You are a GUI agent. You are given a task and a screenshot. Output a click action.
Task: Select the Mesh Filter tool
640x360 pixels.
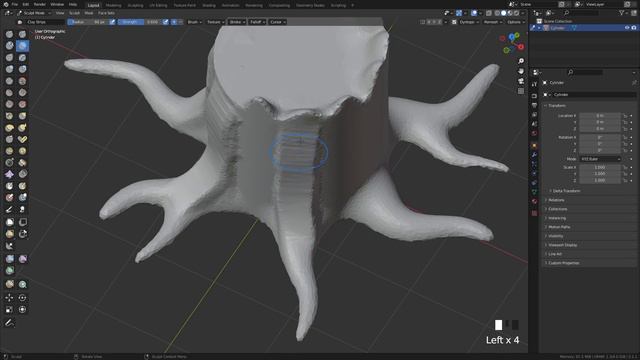pos(9,259)
